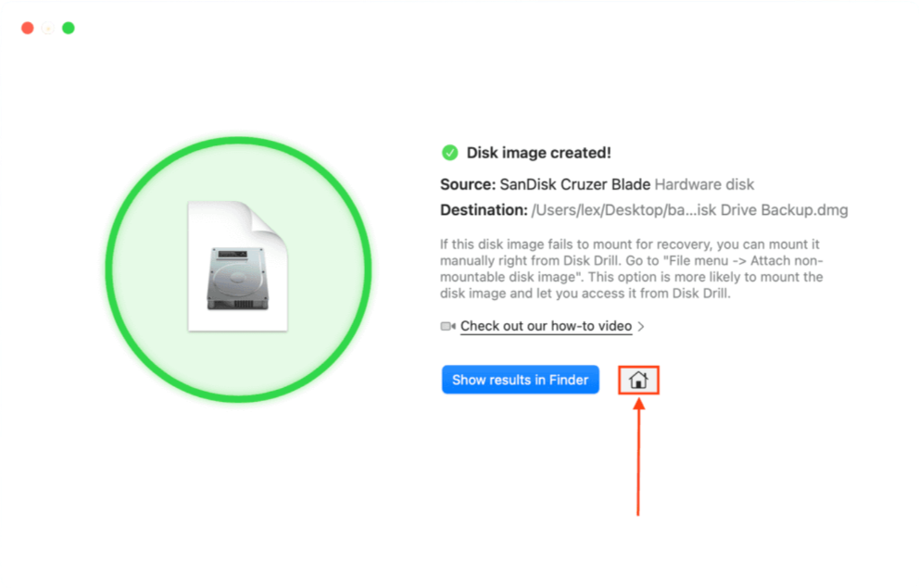Zoom the window with the green button
The width and height of the screenshot is (919, 588).
(69, 28)
